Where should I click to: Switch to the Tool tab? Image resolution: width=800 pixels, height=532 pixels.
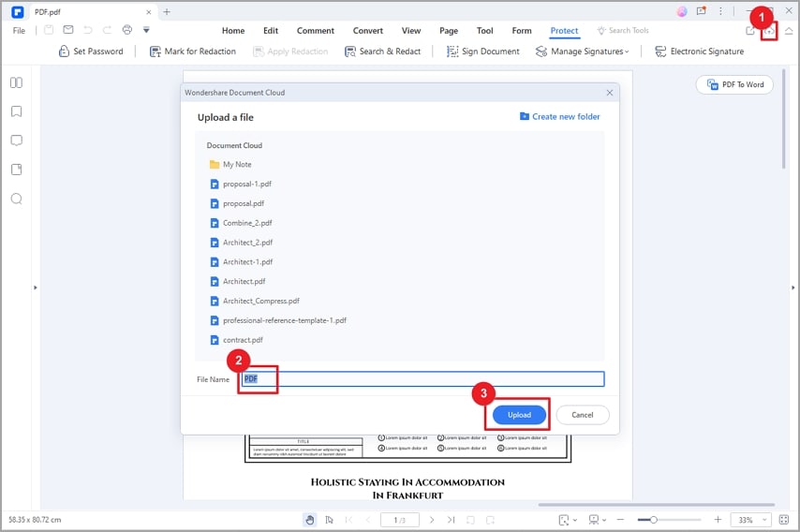[x=484, y=31]
